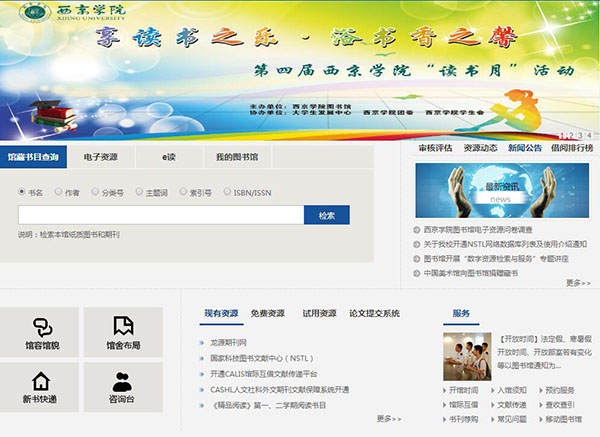This screenshot has width=600, height=437.
Task: Open 《精品阅读》阅读书目 link
Action: [268, 405]
